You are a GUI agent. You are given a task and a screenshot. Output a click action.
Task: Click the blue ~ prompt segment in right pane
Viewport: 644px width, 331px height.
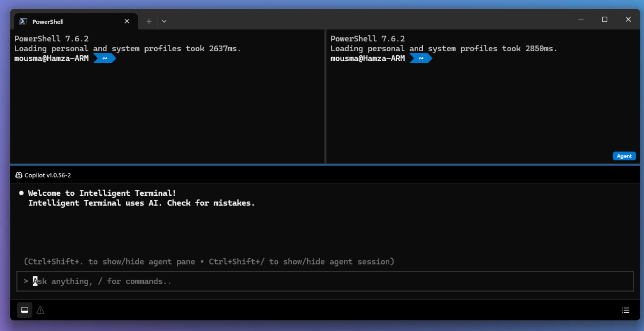[421, 58]
